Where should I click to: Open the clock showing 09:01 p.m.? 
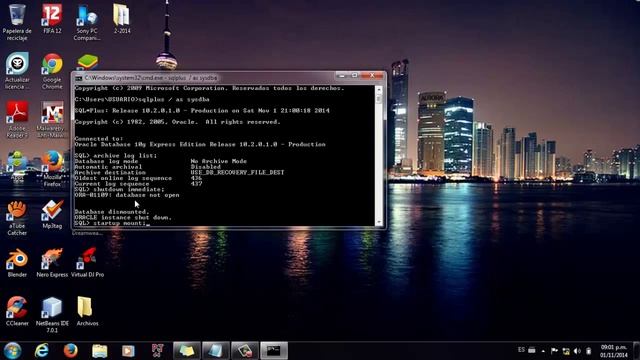tap(613, 351)
